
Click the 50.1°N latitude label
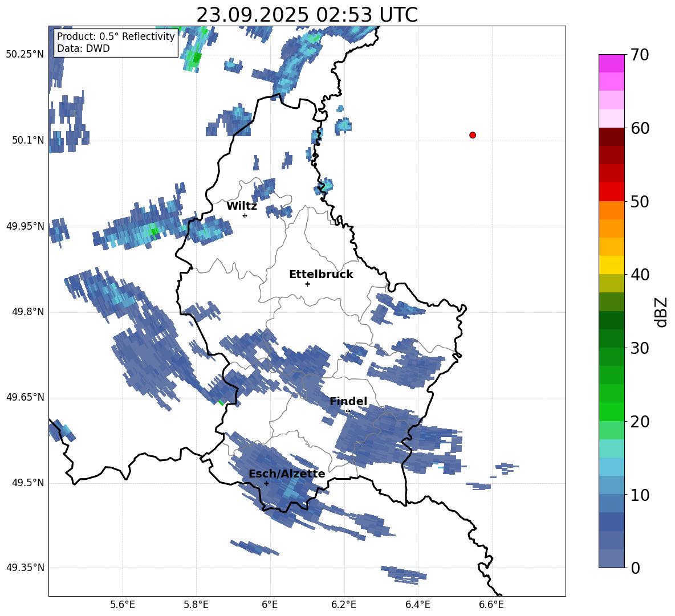pos(28,140)
